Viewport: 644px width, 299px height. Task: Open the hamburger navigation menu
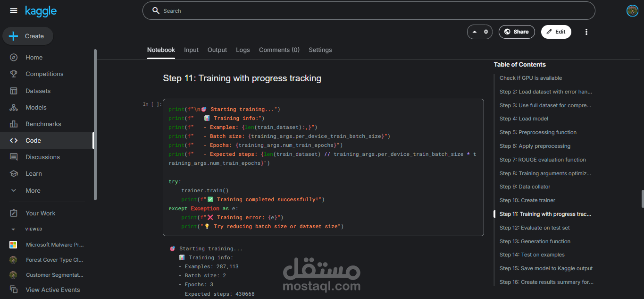point(14,10)
